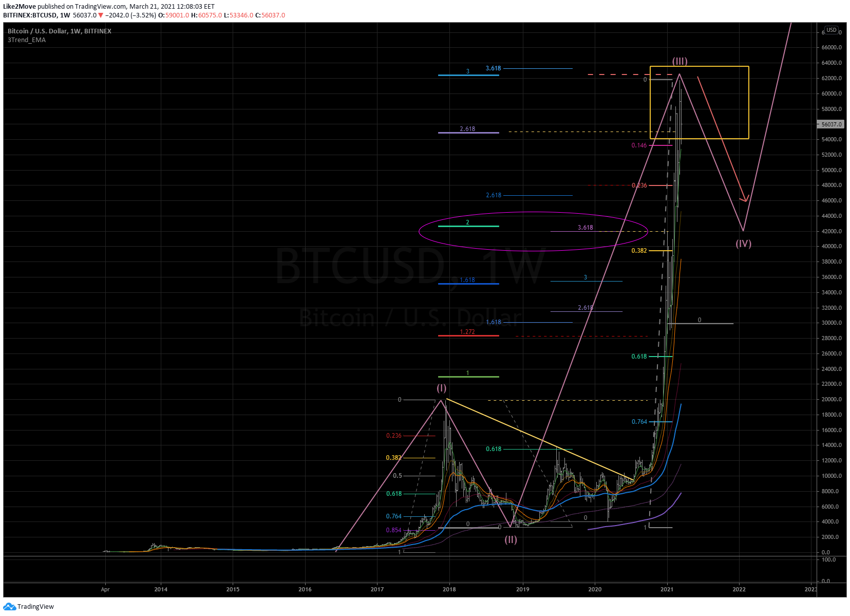Click the 42000.0 price axis label
850x616 pixels.
point(832,231)
